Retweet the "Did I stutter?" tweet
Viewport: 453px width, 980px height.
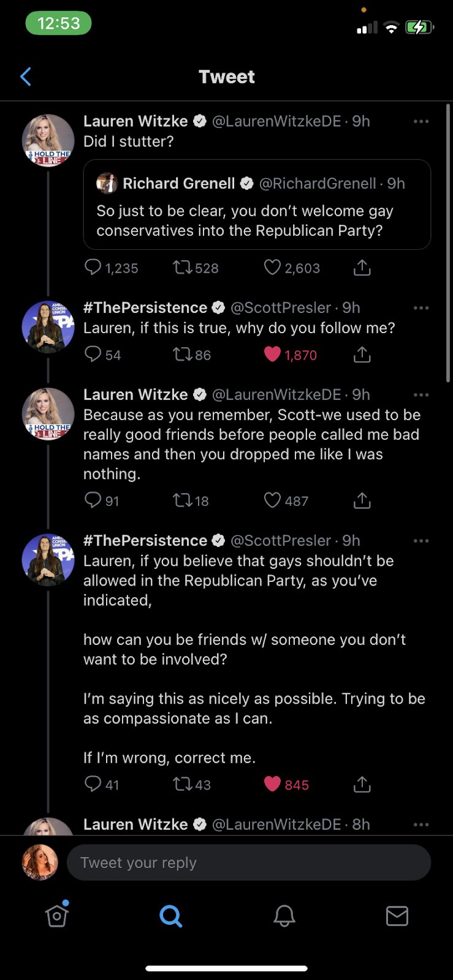182,268
